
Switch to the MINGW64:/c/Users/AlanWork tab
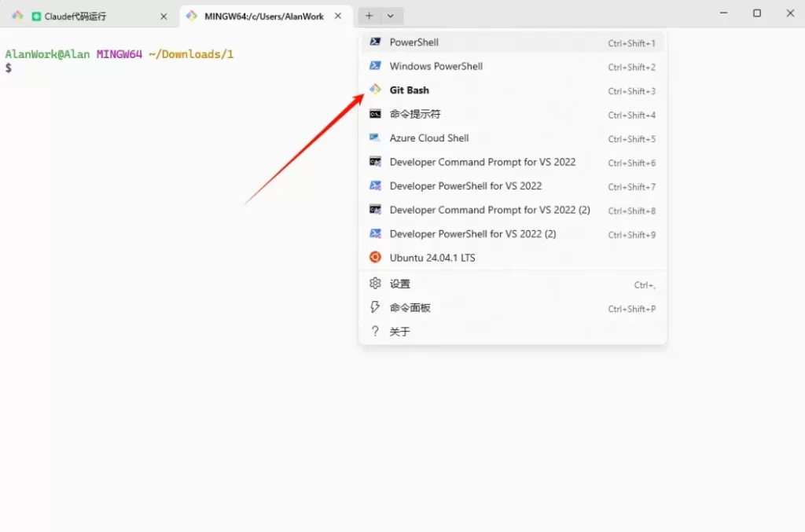coord(266,16)
